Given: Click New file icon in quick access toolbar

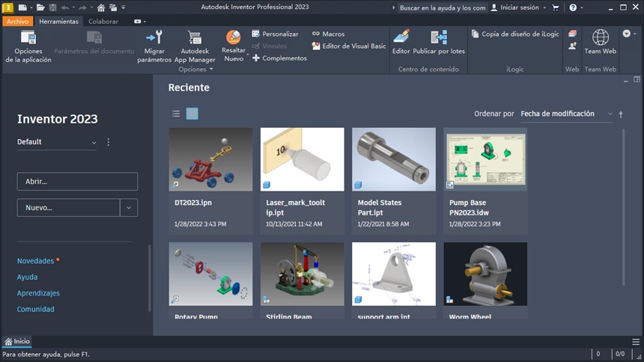Looking at the screenshot, I should [22, 7].
